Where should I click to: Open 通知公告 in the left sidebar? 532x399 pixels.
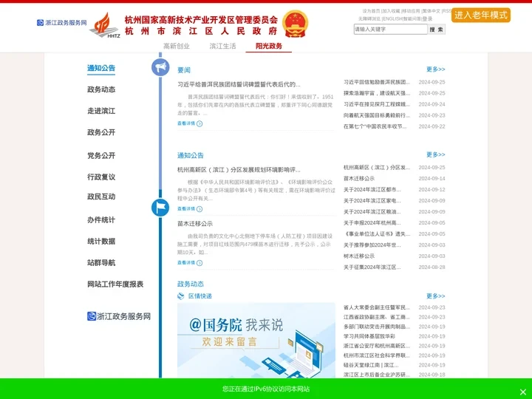101,68
